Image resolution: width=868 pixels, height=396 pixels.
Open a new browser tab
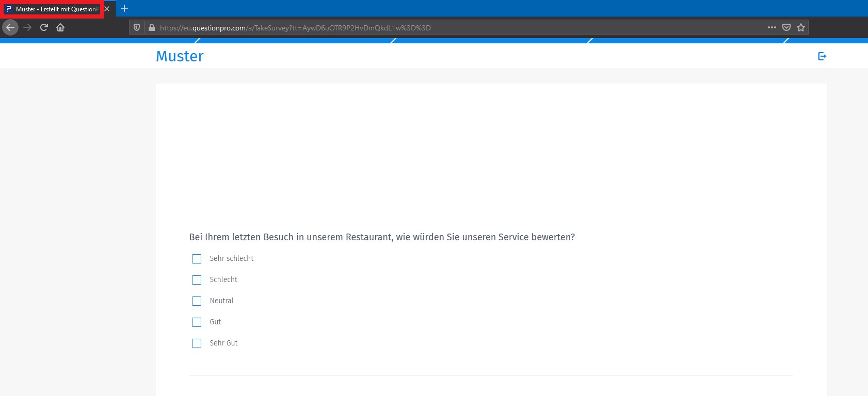tap(124, 8)
